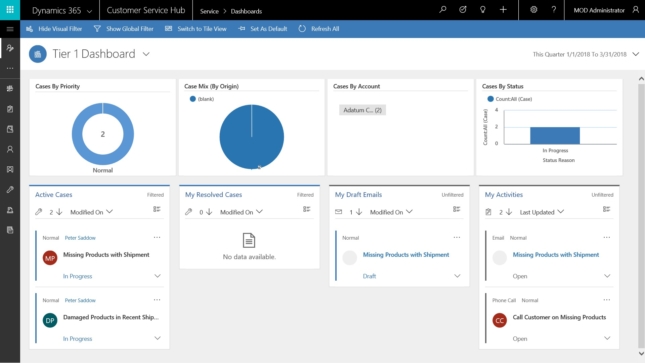645x363 pixels.
Task: Open the settings gear icon
Action: tap(534, 10)
